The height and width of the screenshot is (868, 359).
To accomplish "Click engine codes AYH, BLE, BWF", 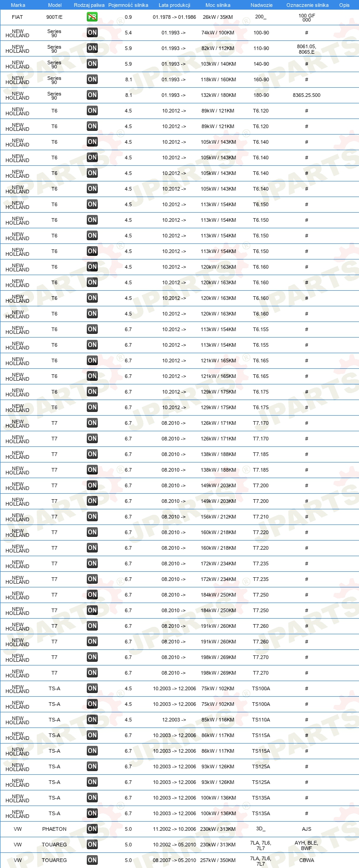I will tap(307, 845).
